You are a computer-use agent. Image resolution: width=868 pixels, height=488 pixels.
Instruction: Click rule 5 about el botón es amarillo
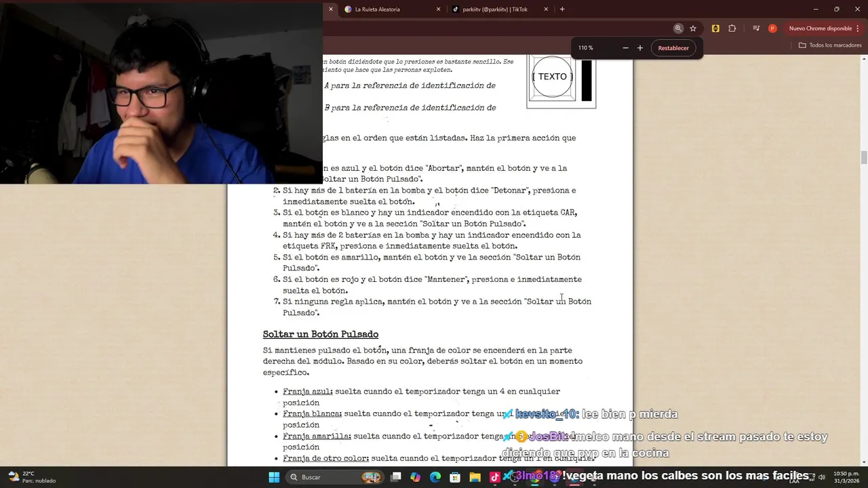[x=431, y=263]
